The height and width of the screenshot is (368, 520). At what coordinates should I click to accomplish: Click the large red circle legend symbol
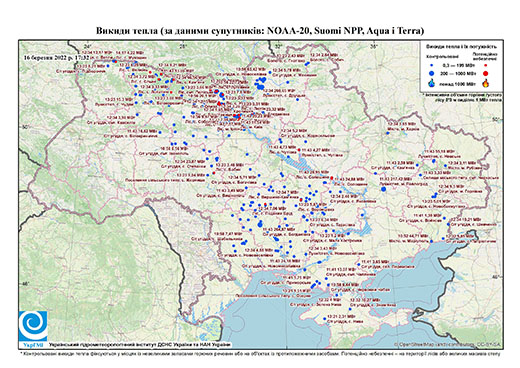[486, 73]
